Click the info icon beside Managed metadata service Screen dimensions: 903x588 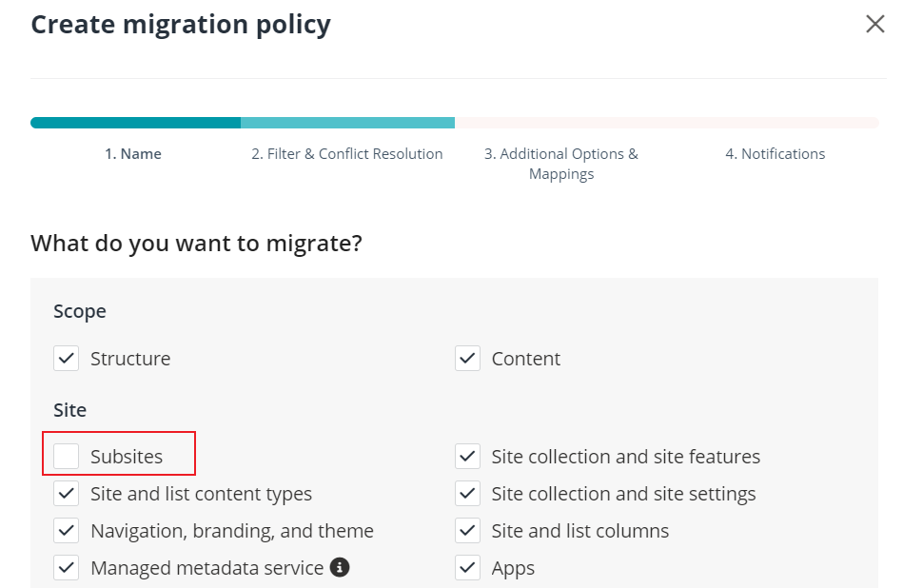pyautogui.click(x=340, y=567)
